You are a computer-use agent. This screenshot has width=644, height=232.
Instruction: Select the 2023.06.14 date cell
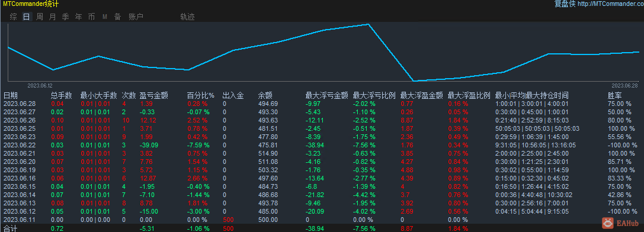pyautogui.click(x=20, y=195)
